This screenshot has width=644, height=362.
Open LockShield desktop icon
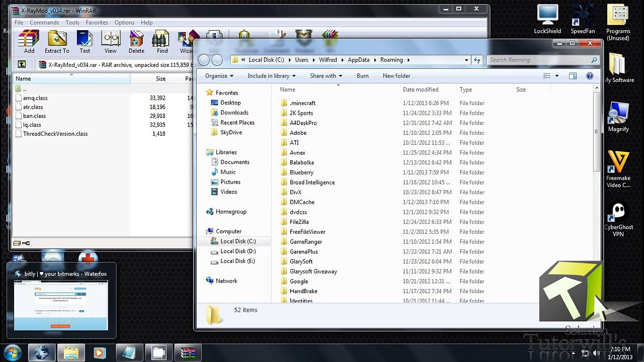[547, 20]
